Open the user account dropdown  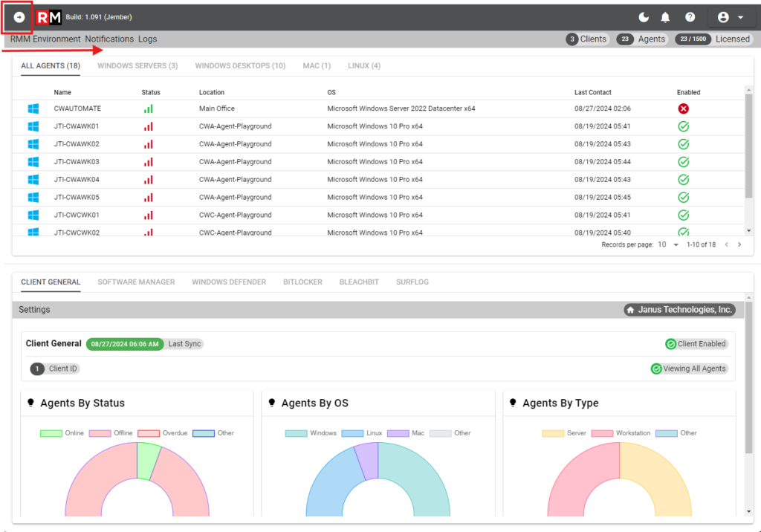[x=731, y=18]
